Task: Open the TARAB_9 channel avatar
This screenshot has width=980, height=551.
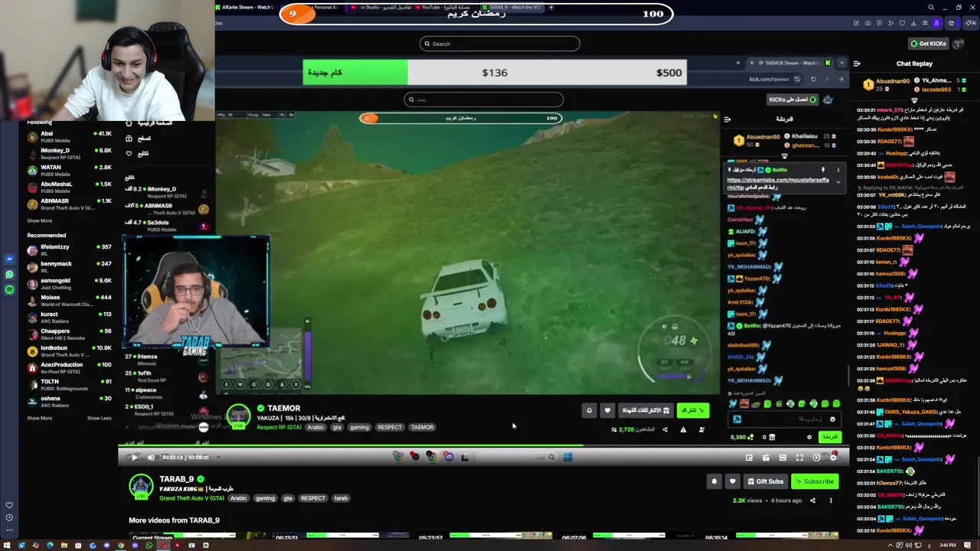Action: [141, 487]
